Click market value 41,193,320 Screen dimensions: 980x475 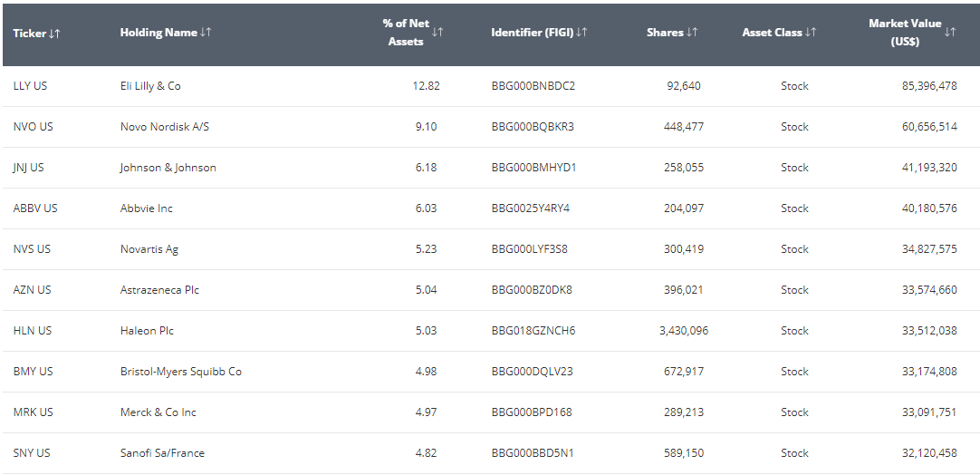tap(929, 167)
